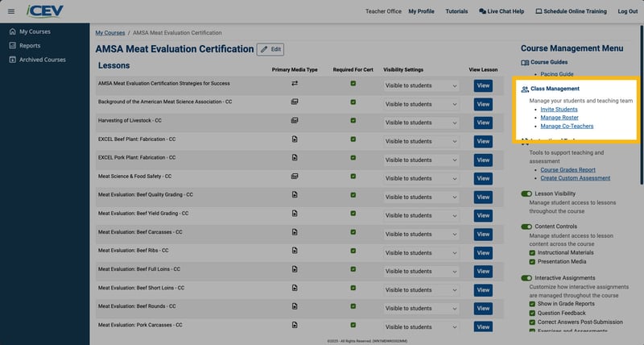The width and height of the screenshot is (644, 345).
Task: Open the Teacher Office menu item
Action: point(383,11)
